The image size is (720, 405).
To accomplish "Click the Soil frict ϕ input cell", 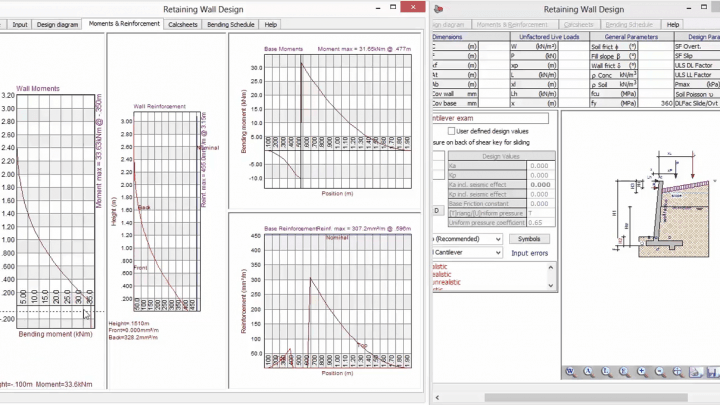I will pyautogui.click(x=655, y=46).
